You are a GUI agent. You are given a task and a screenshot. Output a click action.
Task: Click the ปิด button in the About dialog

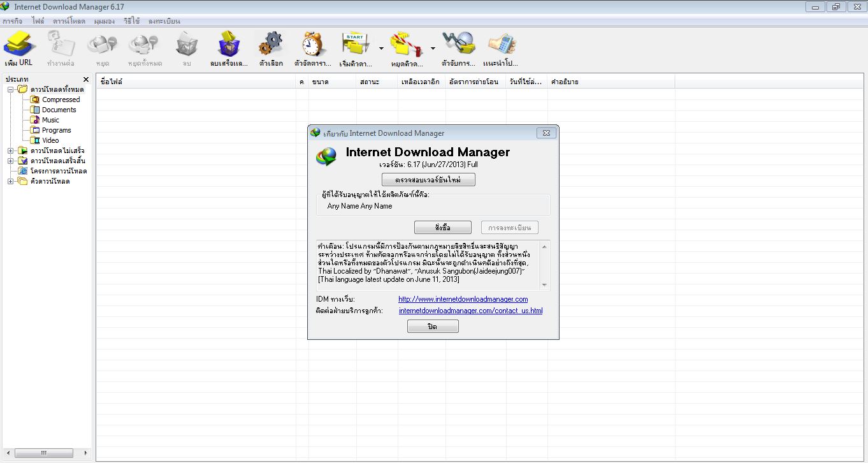pyautogui.click(x=433, y=327)
